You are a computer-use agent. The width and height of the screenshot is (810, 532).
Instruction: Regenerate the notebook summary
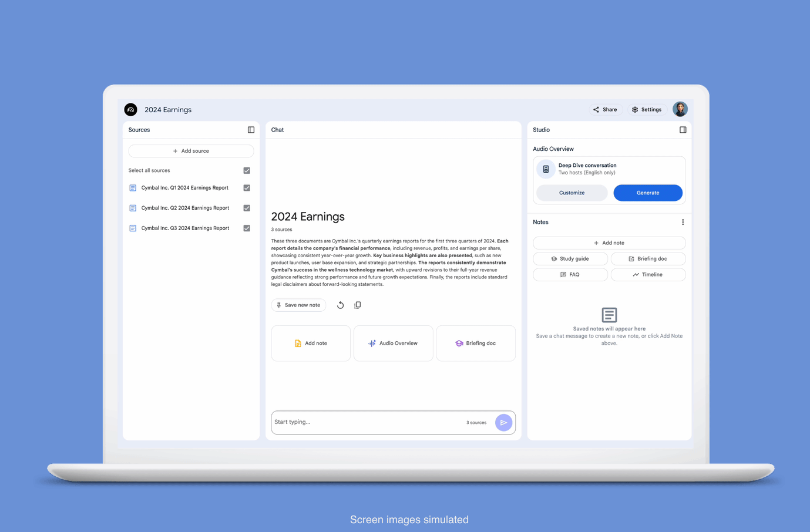click(340, 305)
